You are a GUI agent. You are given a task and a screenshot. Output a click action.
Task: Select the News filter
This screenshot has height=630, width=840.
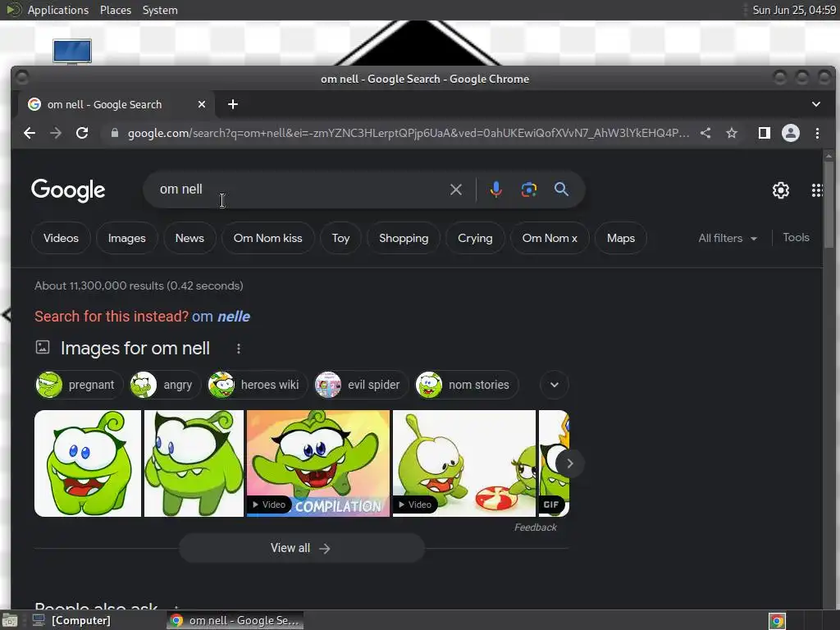189,239
